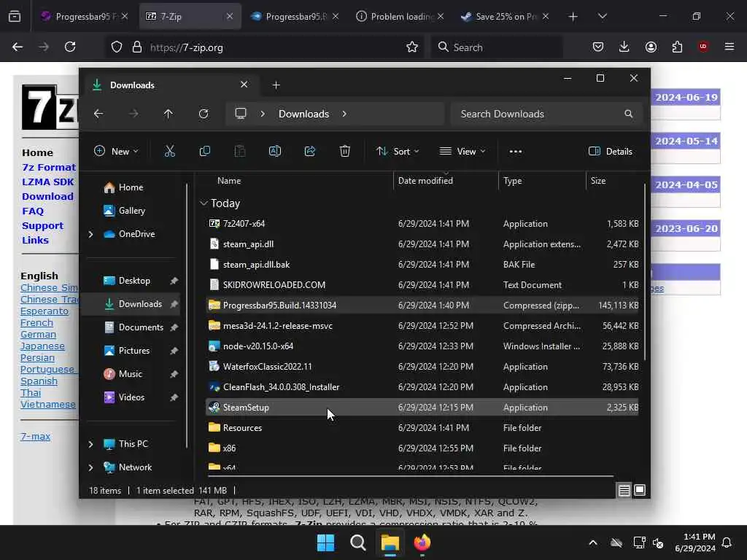This screenshot has width=747, height=560.
Task: Switch to details list view icon in status bar
Action: (624, 490)
